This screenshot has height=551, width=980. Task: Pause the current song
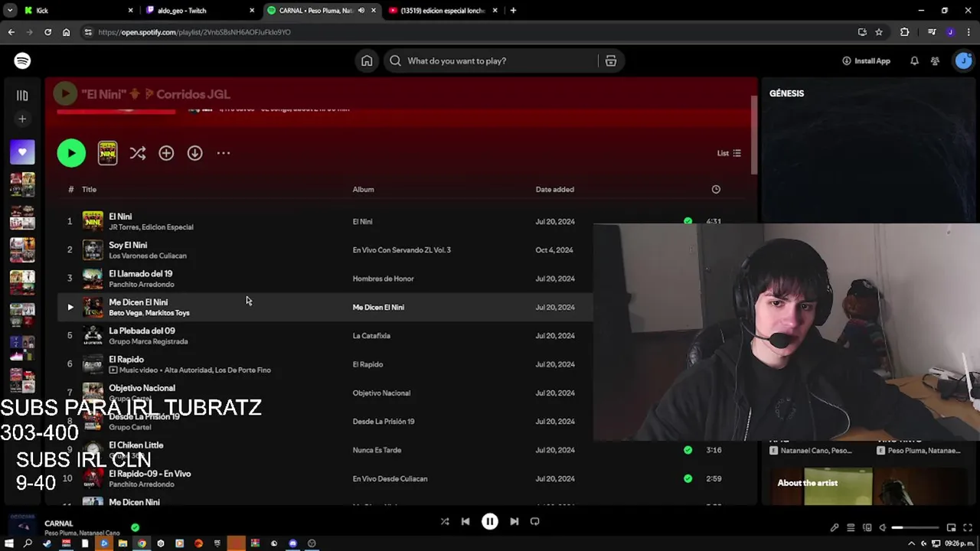click(489, 521)
